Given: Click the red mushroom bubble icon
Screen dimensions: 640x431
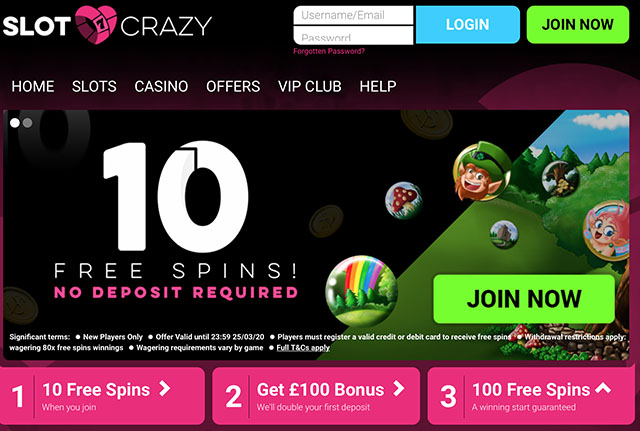Looking at the screenshot, I should point(404,200).
